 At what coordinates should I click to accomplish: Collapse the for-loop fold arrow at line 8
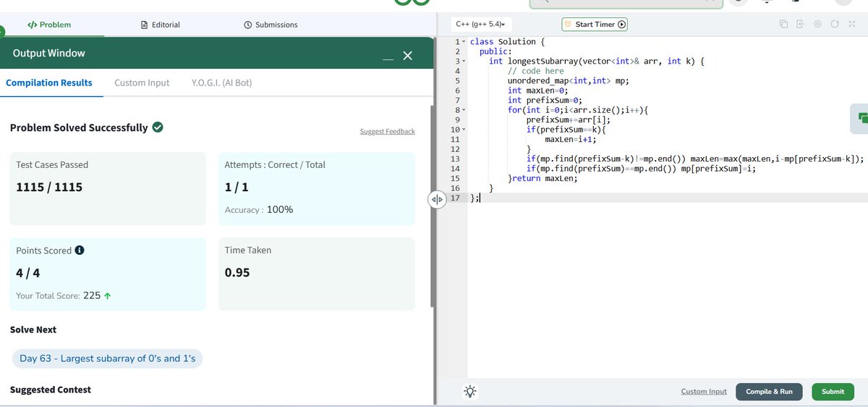tap(463, 110)
